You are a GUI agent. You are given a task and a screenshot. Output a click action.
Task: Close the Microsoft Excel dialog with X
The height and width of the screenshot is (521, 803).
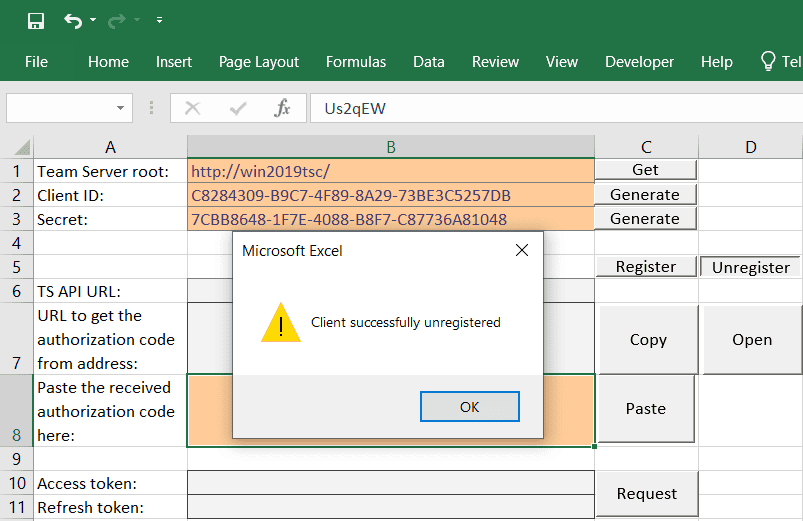coord(522,251)
